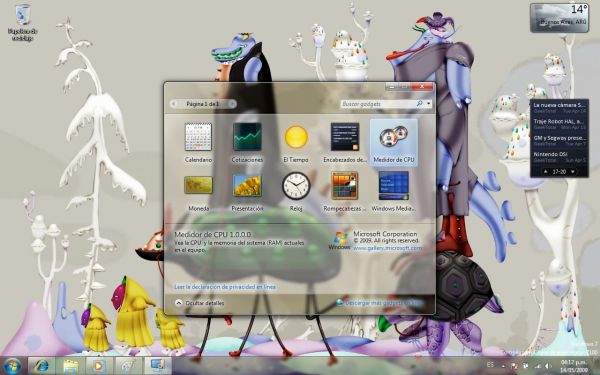Show next headlines in feed gadget
The width and height of the screenshot is (600, 375).
point(572,172)
